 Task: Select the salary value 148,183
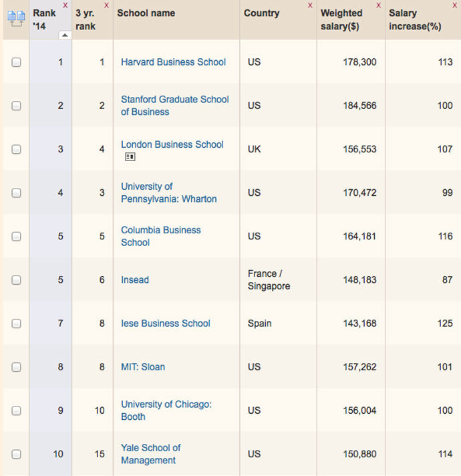(x=359, y=279)
